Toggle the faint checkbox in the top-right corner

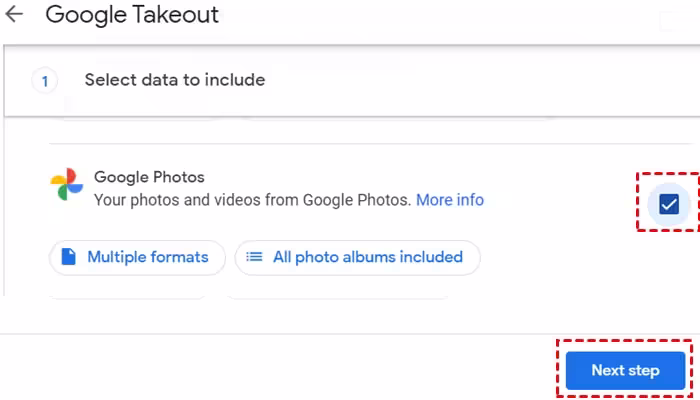pos(669,21)
